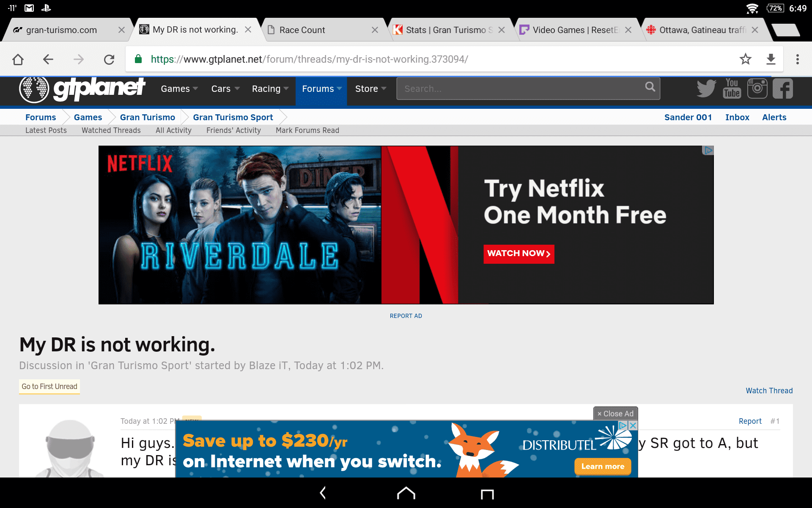812x508 pixels.
Task: Open Watched Threads
Action: [x=111, y=130]
